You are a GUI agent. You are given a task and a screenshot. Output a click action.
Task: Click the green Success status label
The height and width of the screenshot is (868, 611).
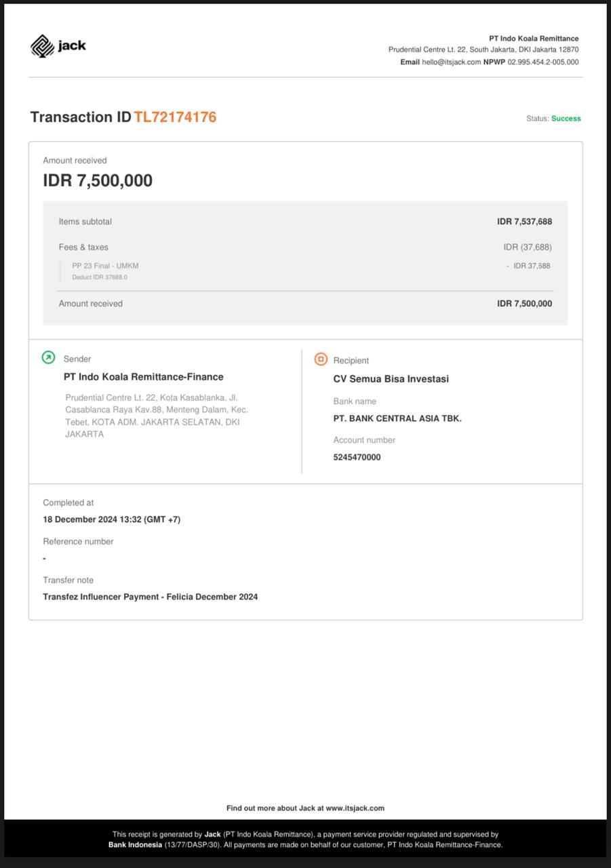coord(566,119)
